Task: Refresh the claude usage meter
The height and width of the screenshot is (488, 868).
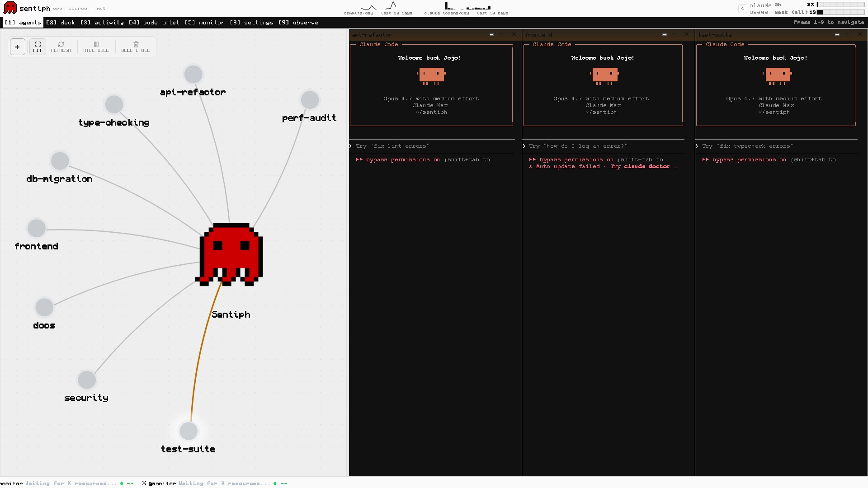Action: (742, 8)
